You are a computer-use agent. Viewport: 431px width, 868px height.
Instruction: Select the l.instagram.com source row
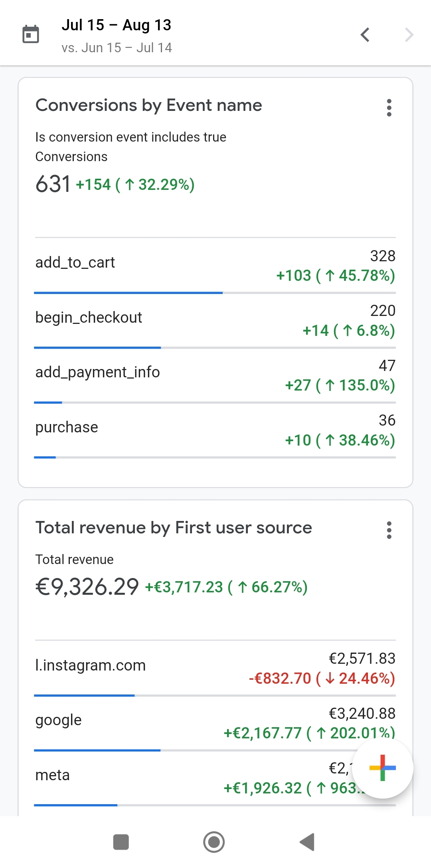point(215,668)
